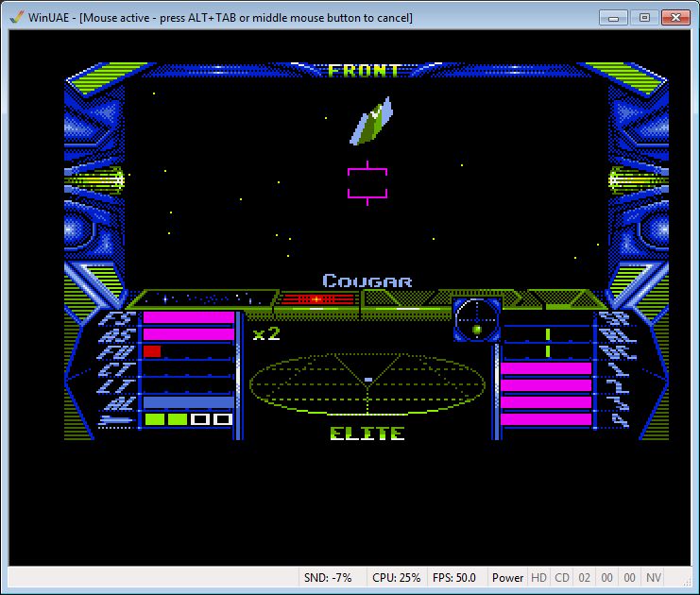Click the CT cabin temperature label
700x595 pixels.
pos(116,369)
